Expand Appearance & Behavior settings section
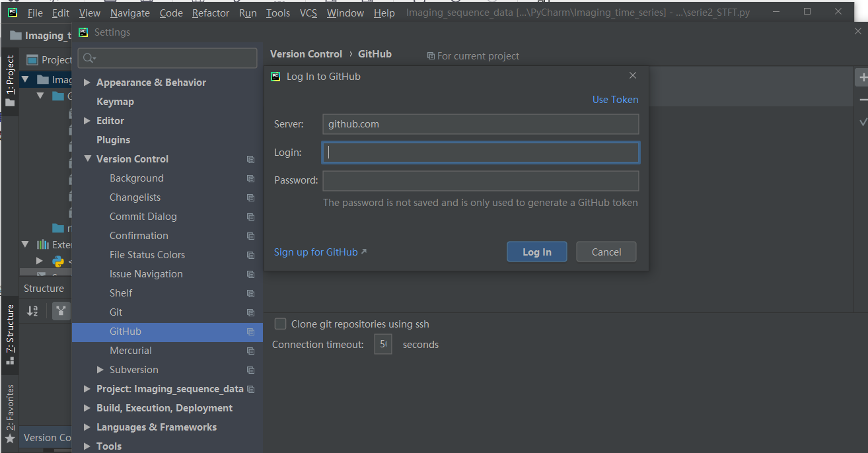868x453 pixels. [x=87, y=83]
